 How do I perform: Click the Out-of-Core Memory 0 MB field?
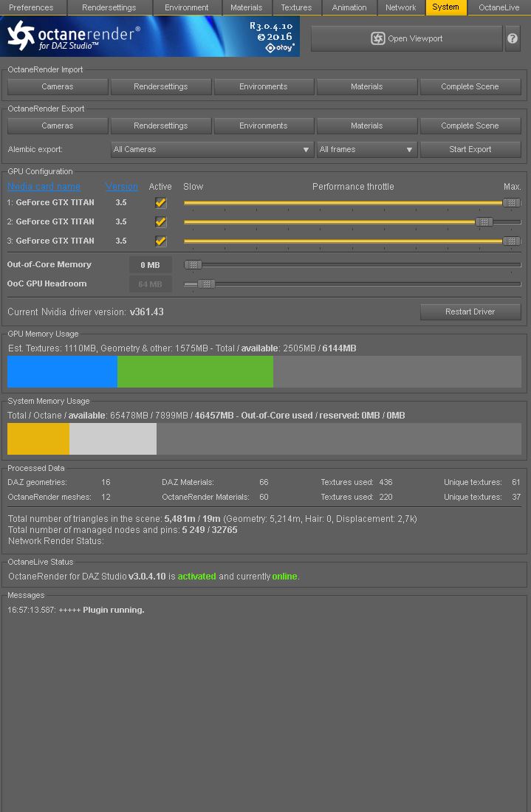(150, 264)
